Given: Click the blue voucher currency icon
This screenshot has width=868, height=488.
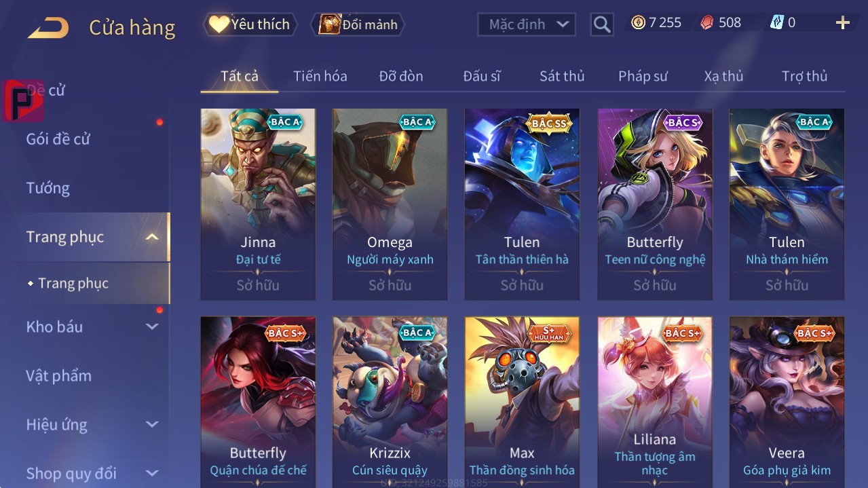Looking at the screenshot, I should coord(776,22).
